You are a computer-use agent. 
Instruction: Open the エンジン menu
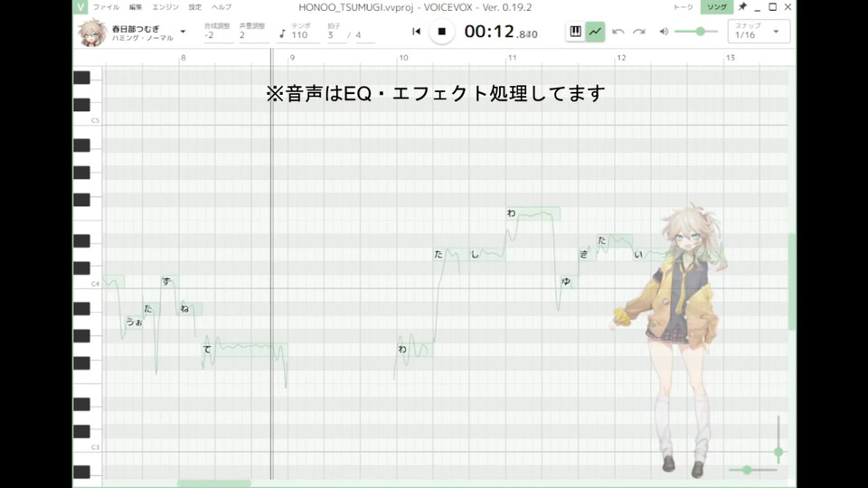coord(165,7)
